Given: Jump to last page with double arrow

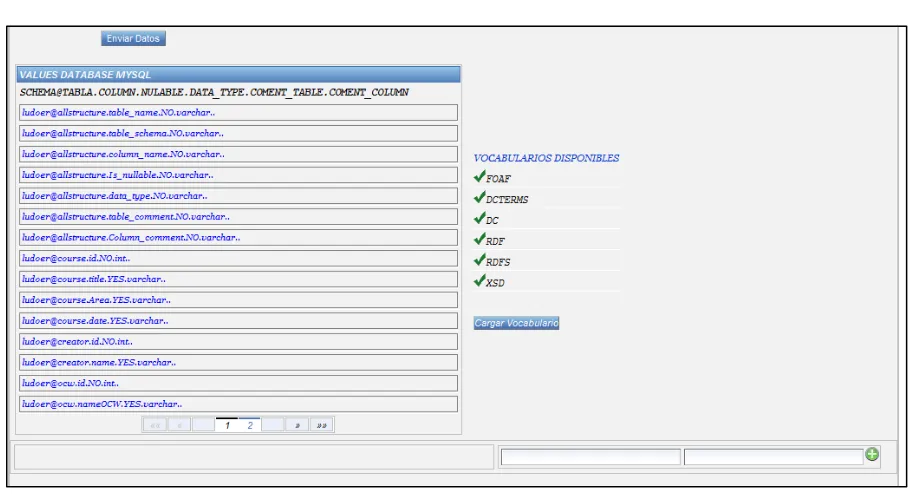Looking at the screenshot, I should pos(321,425).
